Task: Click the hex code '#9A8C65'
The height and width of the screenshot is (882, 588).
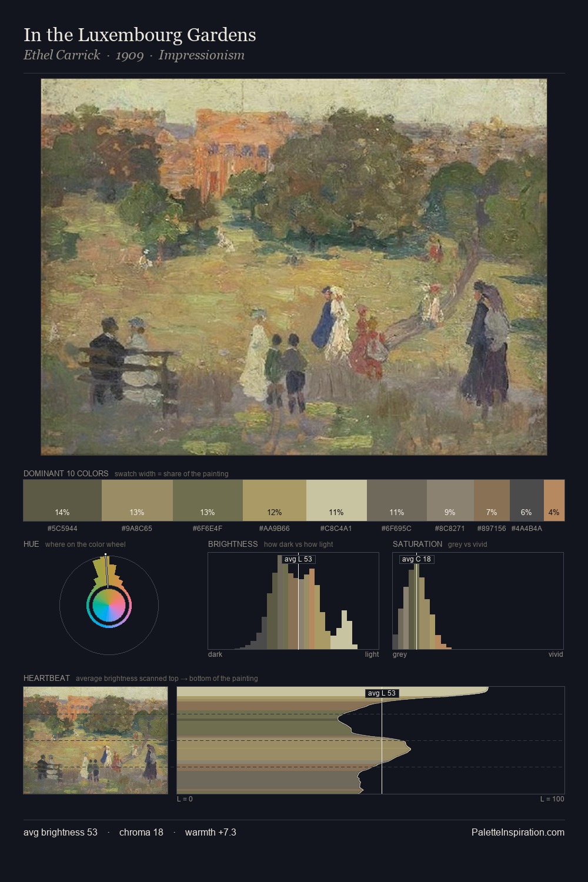Action: 137,529
